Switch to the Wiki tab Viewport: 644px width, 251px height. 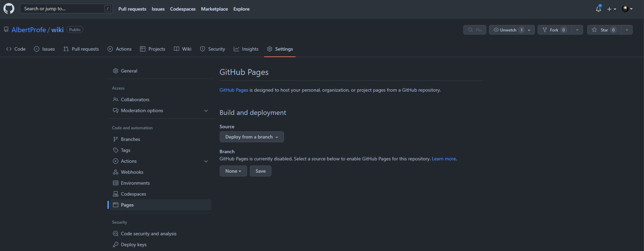coord(183,49)
